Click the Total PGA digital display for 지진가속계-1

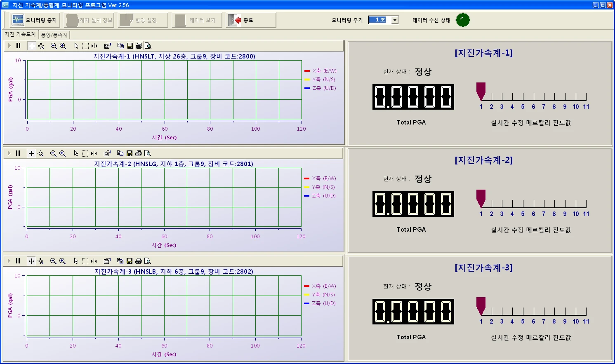click(413, 97)
